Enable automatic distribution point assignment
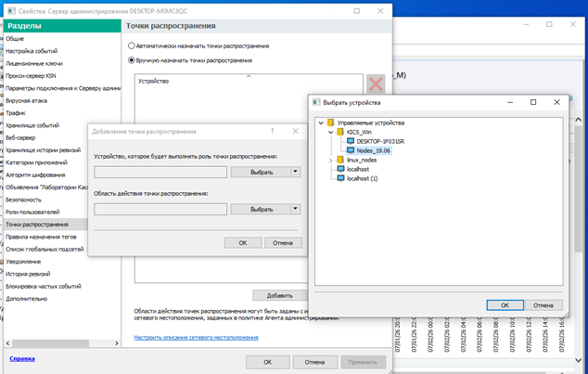 click(x=132, y=45)
